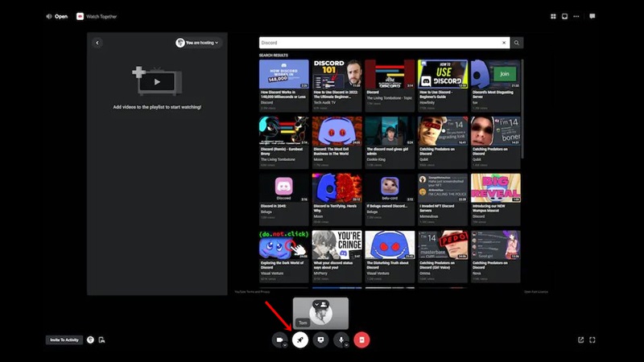This screenshot has height=362, width=644.
Task: Click participant avatar next to Invite button
Action: (90, 339)
